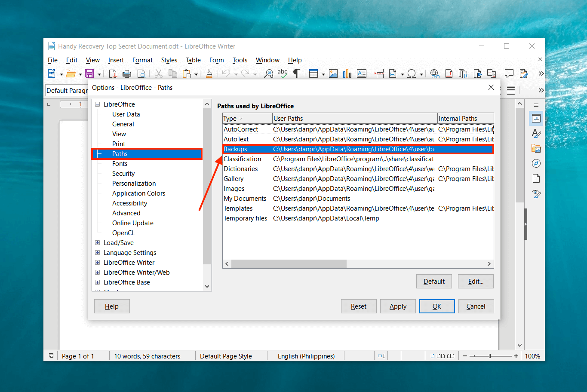Click the Insert Text Box icon

tap(362, 73)
